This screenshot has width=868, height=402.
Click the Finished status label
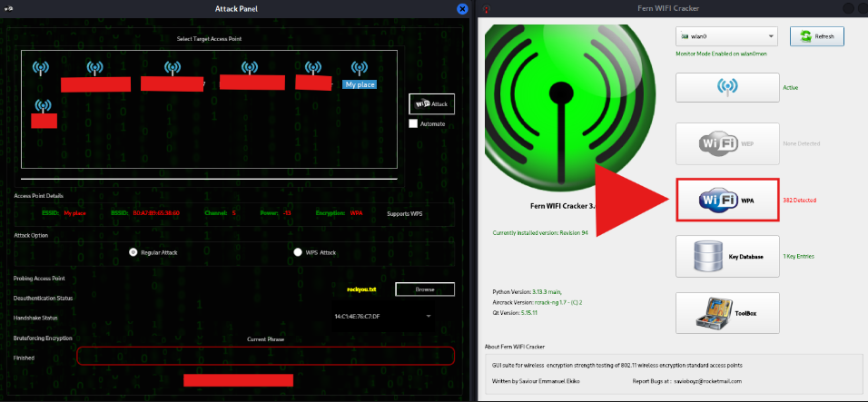click(24, 358)
